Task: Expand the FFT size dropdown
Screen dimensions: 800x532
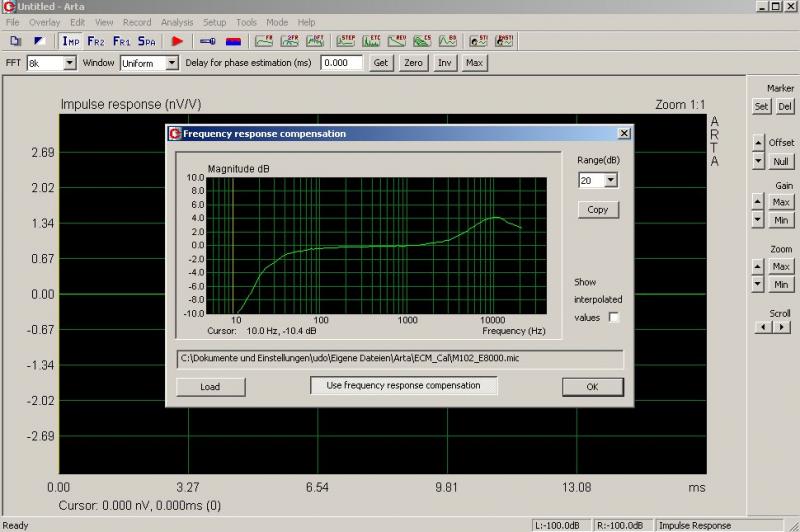Action: coord(69,63)
